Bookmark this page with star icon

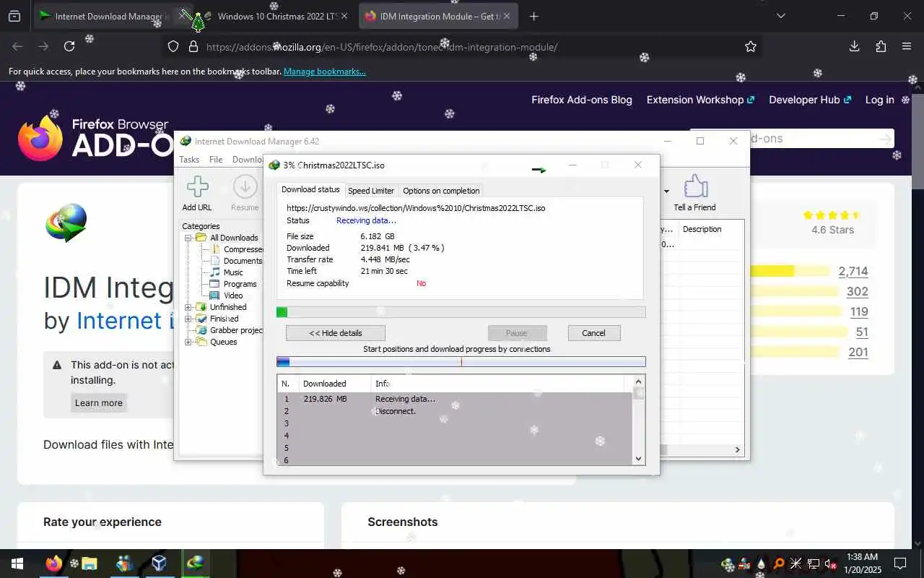pos(751,46)
